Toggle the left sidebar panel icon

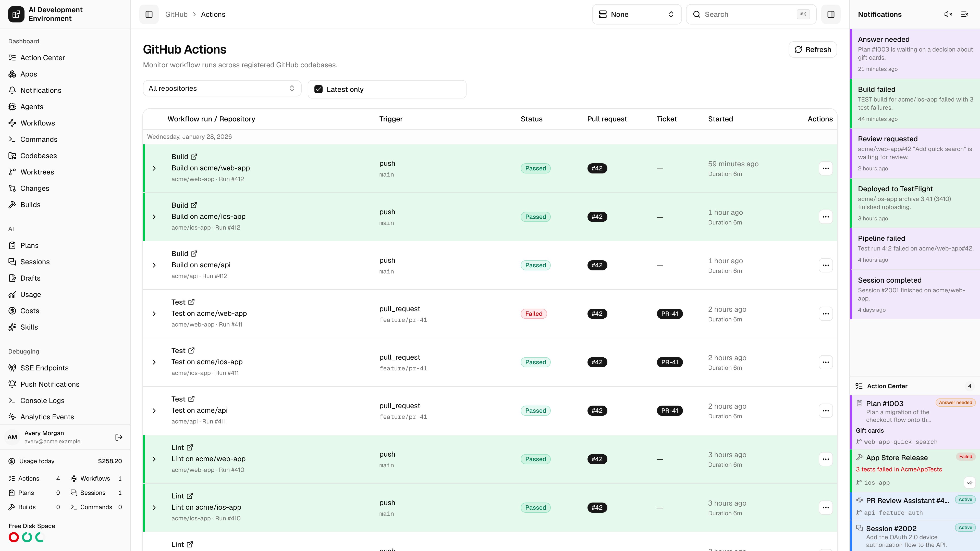[149, 15]
